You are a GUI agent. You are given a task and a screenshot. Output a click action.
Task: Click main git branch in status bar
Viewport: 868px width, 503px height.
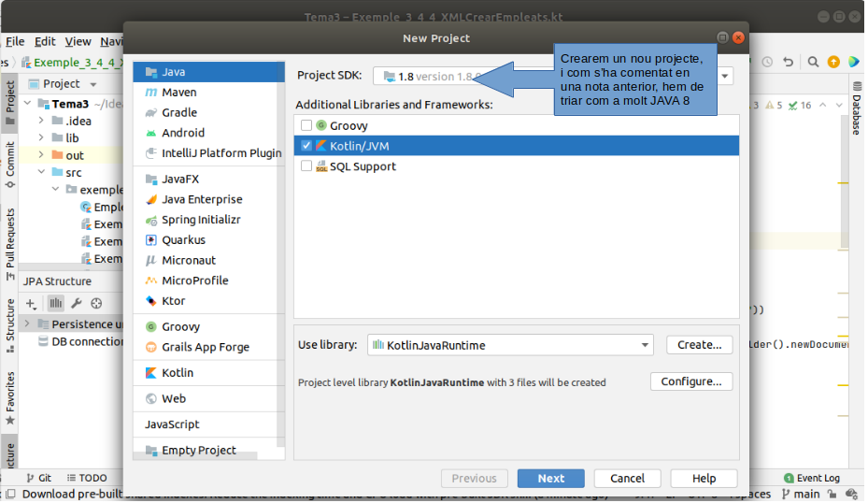(801, 495)
